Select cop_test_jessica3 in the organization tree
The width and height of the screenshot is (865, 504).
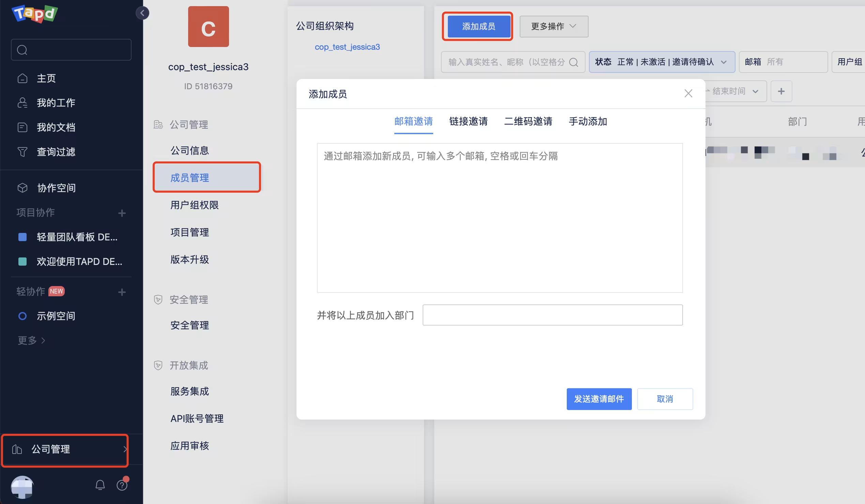[x=347, y=47]
